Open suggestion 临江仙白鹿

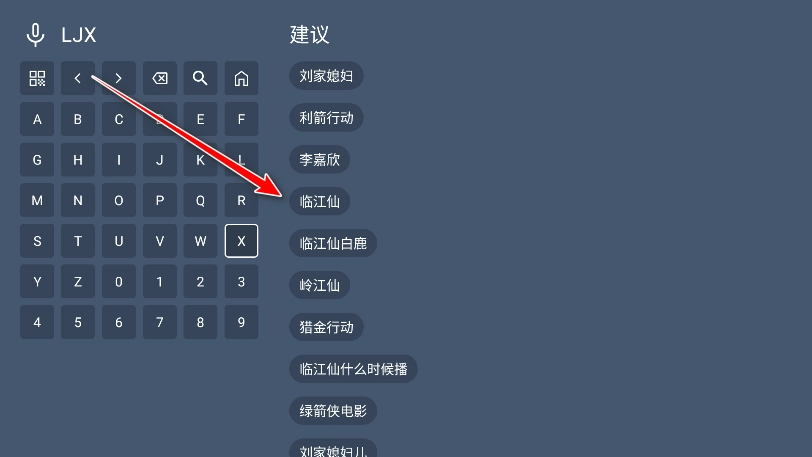[333, 243]
